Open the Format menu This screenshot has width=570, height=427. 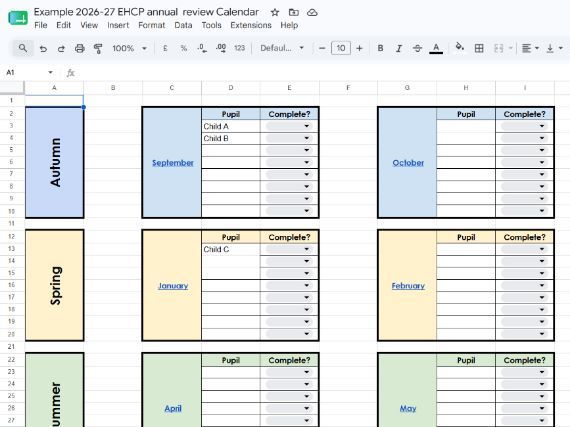coord(152,25)
